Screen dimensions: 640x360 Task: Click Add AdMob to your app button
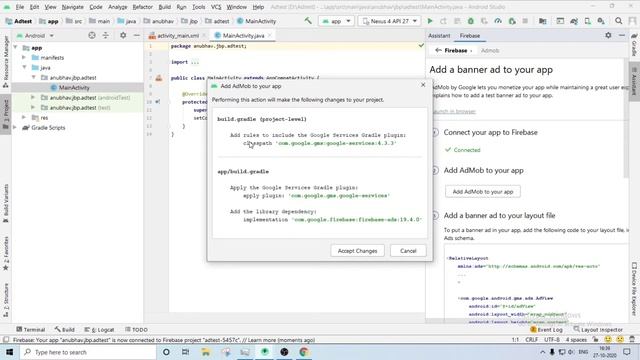point(482,191)
